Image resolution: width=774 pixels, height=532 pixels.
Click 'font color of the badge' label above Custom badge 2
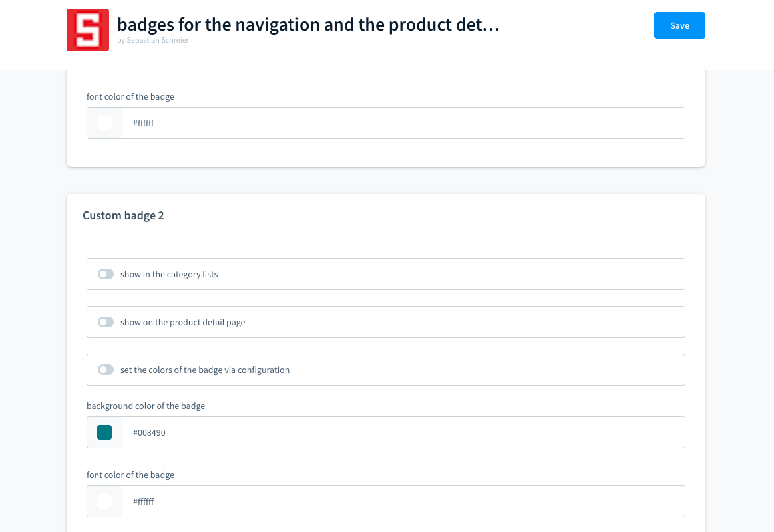(130, 96)
